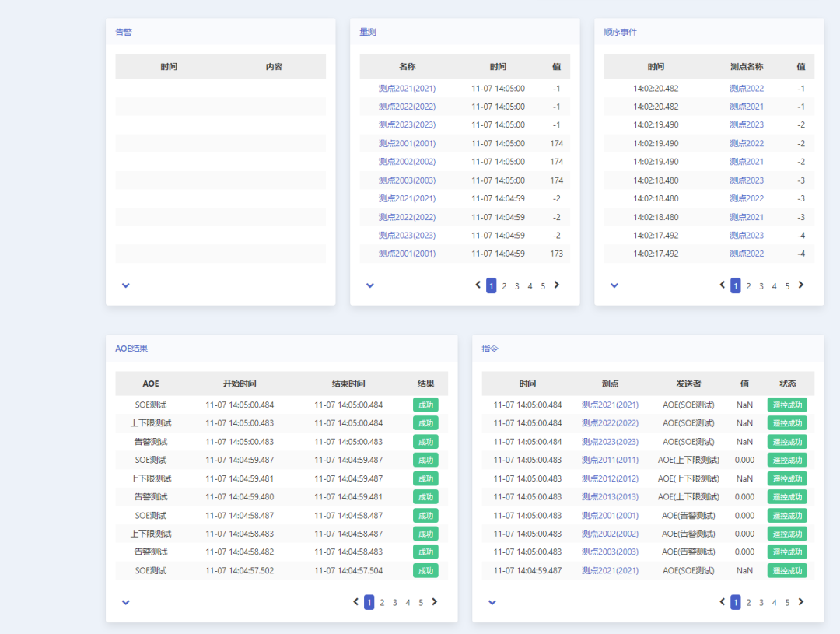This screenshot has width=840, height=634.
Task: Click the 开始时间 column header in AOE结果
Action: (x=240, y=384)
